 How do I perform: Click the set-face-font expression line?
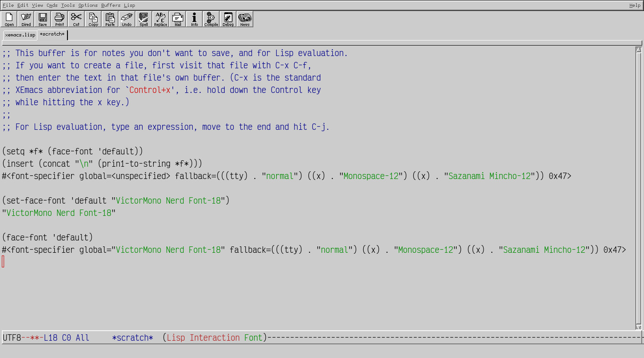[x=116, y=201]
